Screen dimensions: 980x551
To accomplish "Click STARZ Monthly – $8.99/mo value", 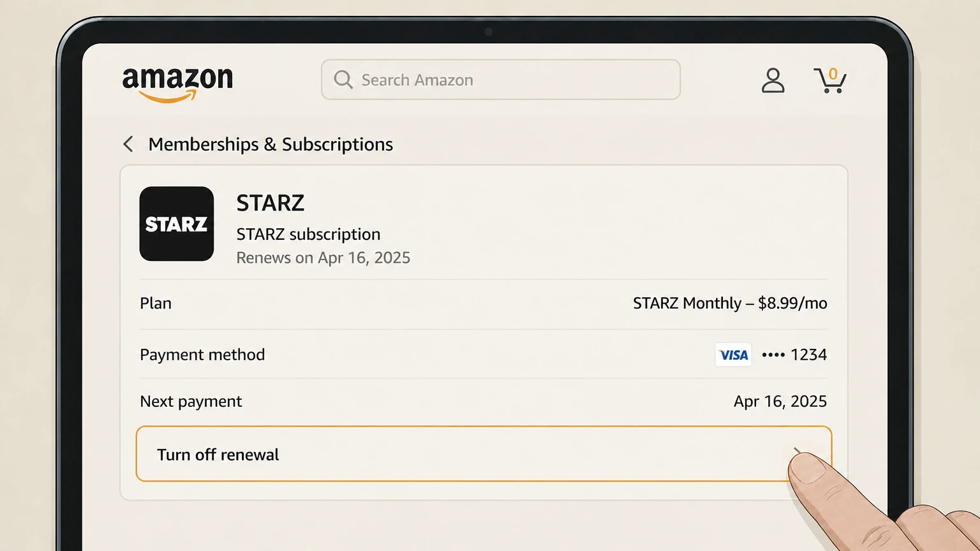I will click(x=730, y=303).
